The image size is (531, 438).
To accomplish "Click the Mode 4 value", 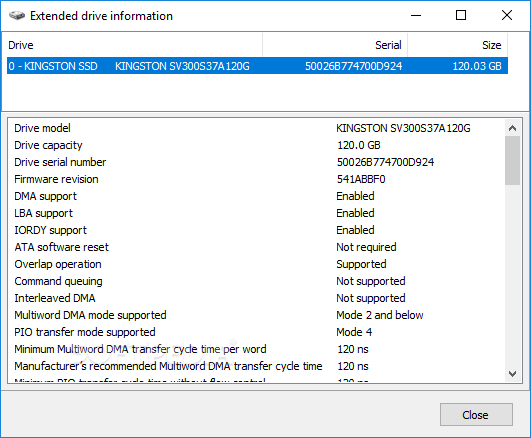I will 354,332.
